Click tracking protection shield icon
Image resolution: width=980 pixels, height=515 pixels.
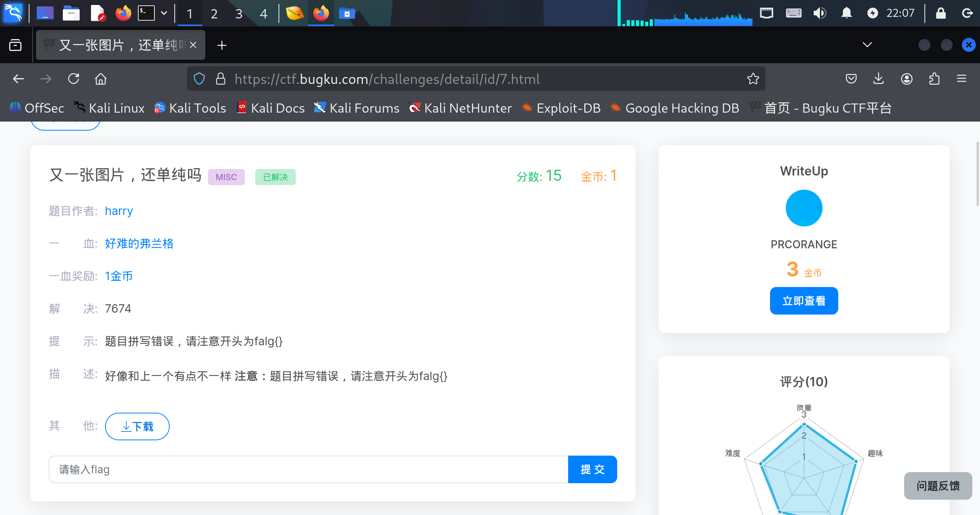[199, 79]
